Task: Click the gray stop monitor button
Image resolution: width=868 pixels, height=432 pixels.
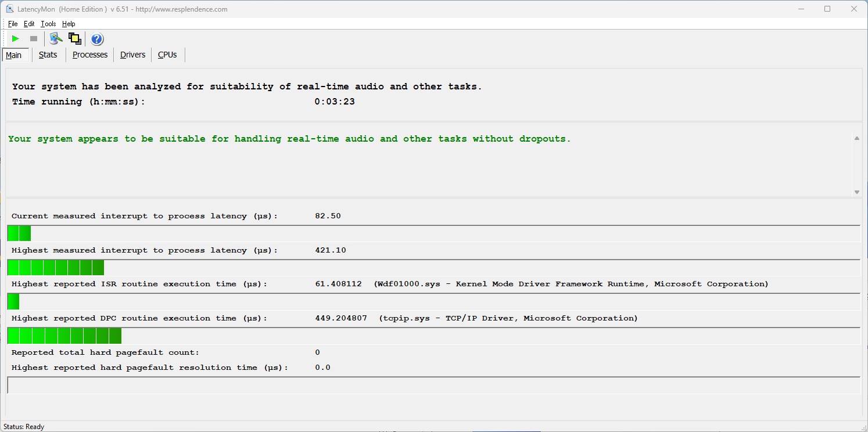Action: 34,39
